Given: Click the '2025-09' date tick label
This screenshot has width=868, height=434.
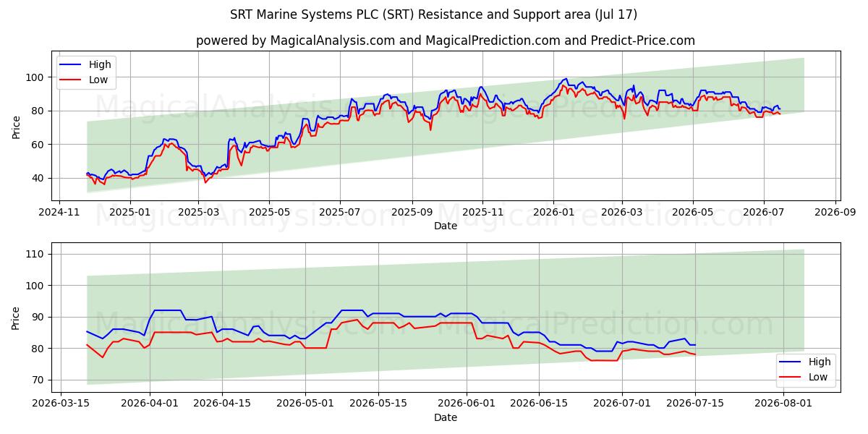Looking at the screenshot, I should pos(412,213).
